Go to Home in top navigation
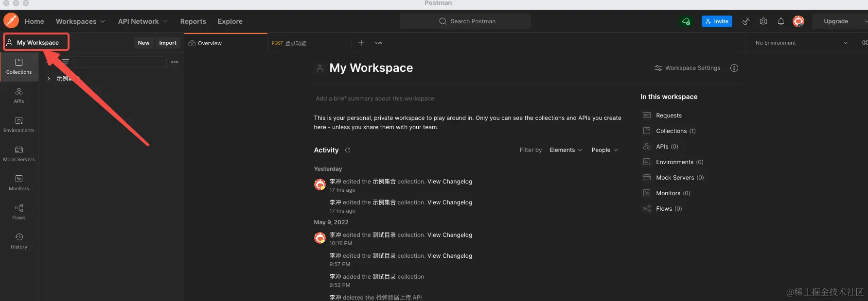 (x=35, y=21)
